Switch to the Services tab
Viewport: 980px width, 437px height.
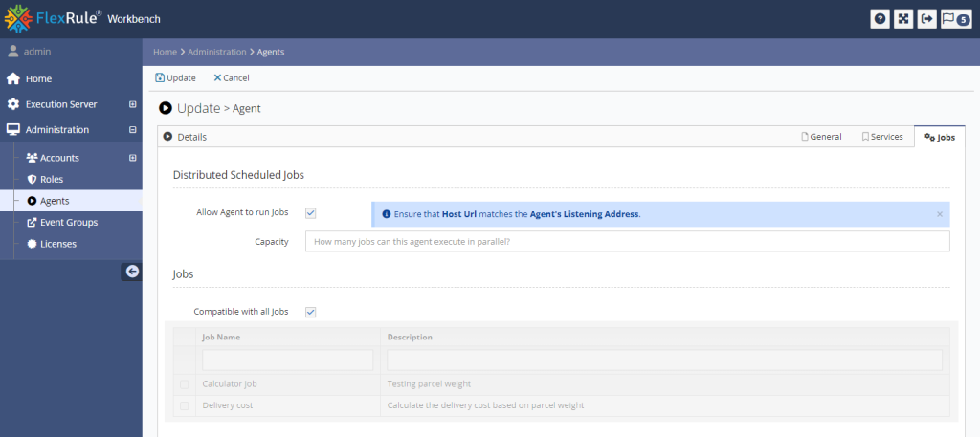881,136
